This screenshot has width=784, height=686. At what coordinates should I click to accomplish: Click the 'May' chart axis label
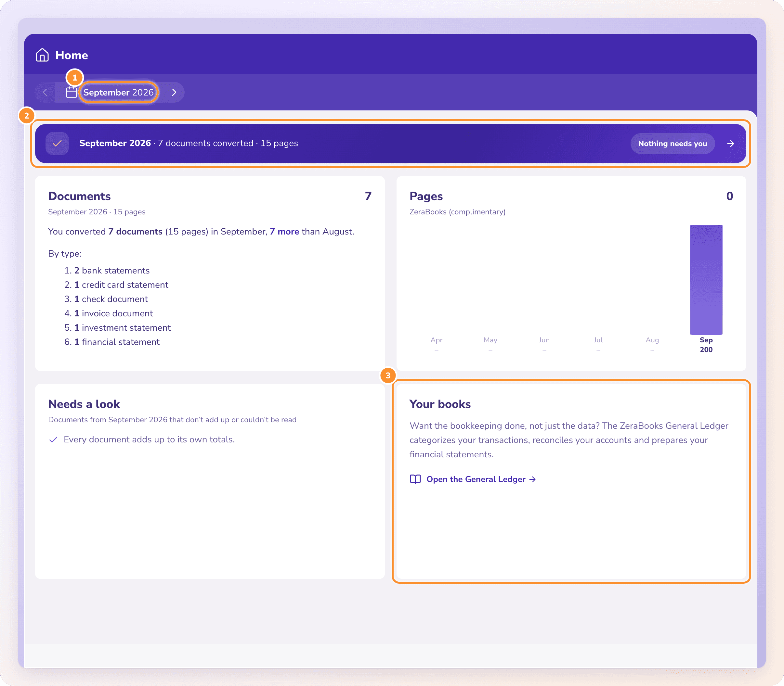pos(490,340)
